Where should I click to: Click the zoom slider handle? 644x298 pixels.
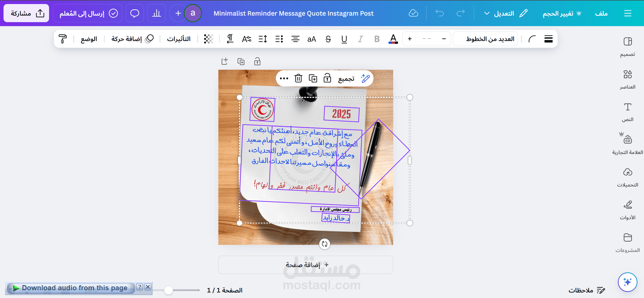click(168, 290)
